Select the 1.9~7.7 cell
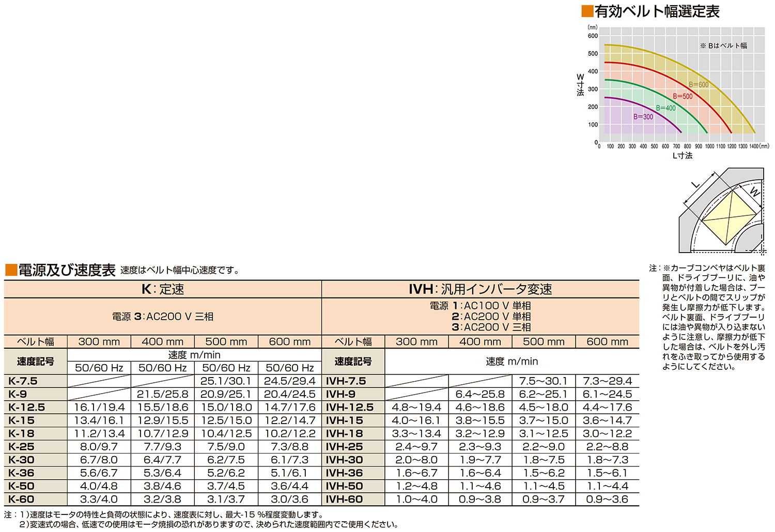775x532 pixels. tap(480, 460)
